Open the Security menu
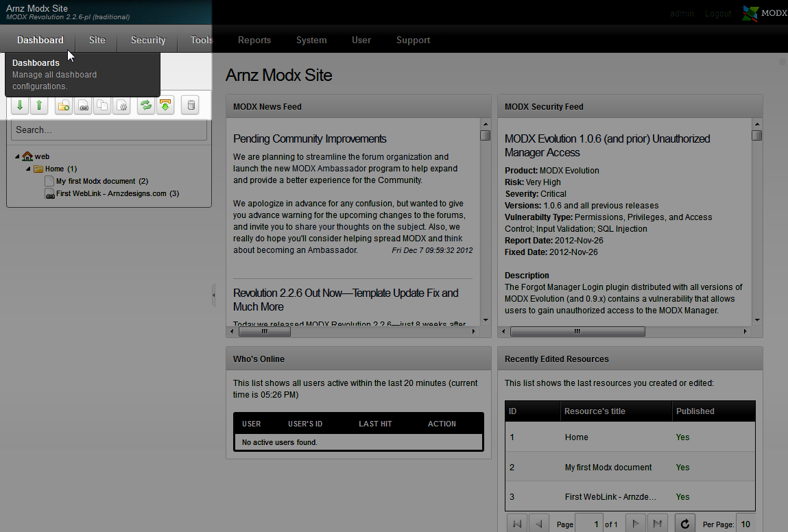Screen dimensions: 788x532 (148, 40)
